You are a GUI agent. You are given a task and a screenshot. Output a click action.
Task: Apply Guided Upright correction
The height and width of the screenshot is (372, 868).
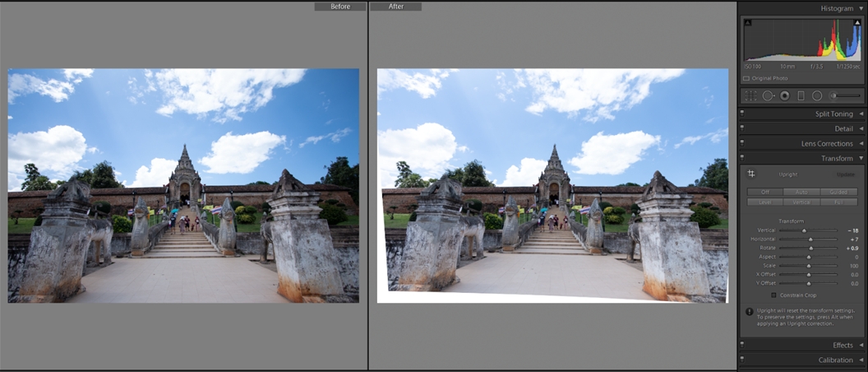(838, 192)
